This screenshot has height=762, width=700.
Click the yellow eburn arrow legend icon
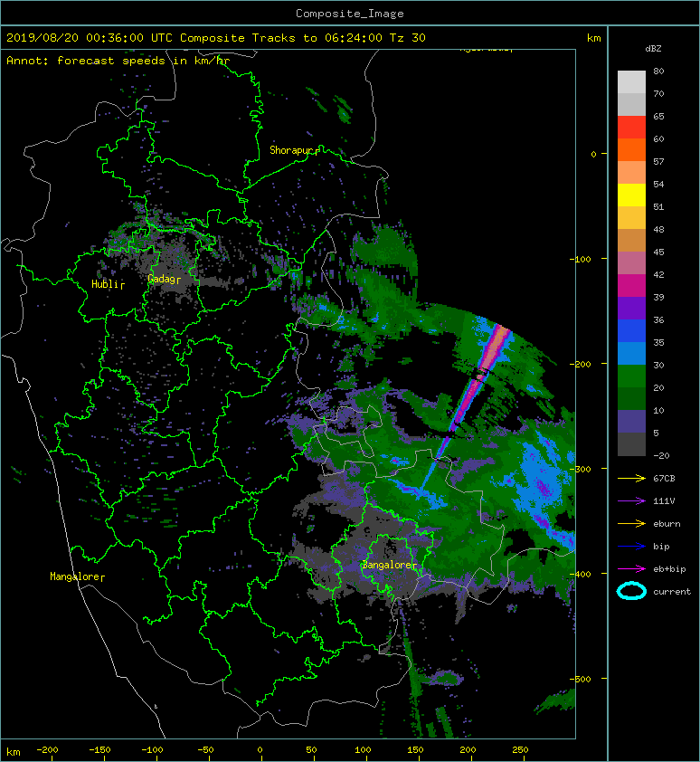[631, 523]
